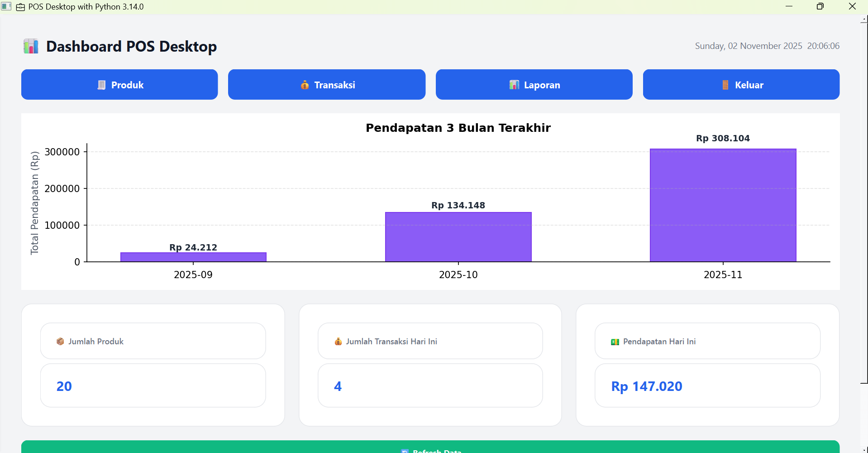Image resolution: width=868 pixels, height=453 pixels.
Task: Click the money bag icon on Transaksi button
Action: (305, 85)
